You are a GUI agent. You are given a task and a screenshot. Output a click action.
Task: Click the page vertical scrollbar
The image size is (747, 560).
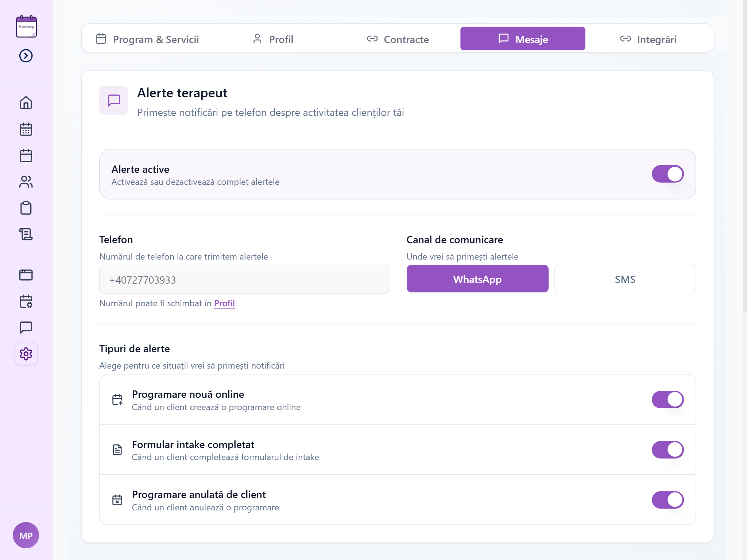pos(744,157)
